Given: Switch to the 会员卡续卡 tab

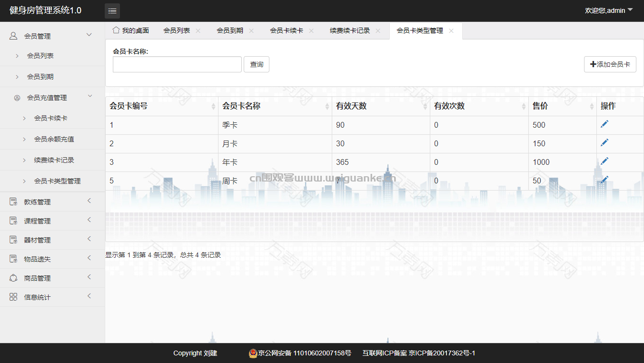Looking at the screenshot, I should coord(287,30).
